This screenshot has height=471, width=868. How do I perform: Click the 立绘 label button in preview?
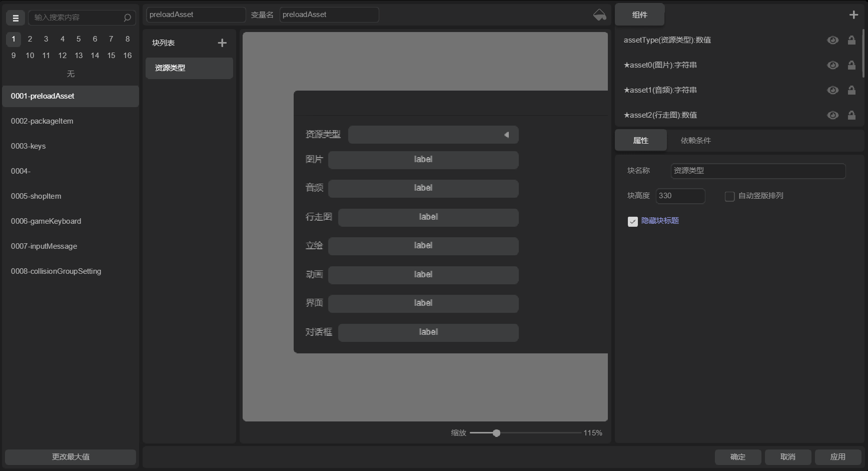pos(423,246)
